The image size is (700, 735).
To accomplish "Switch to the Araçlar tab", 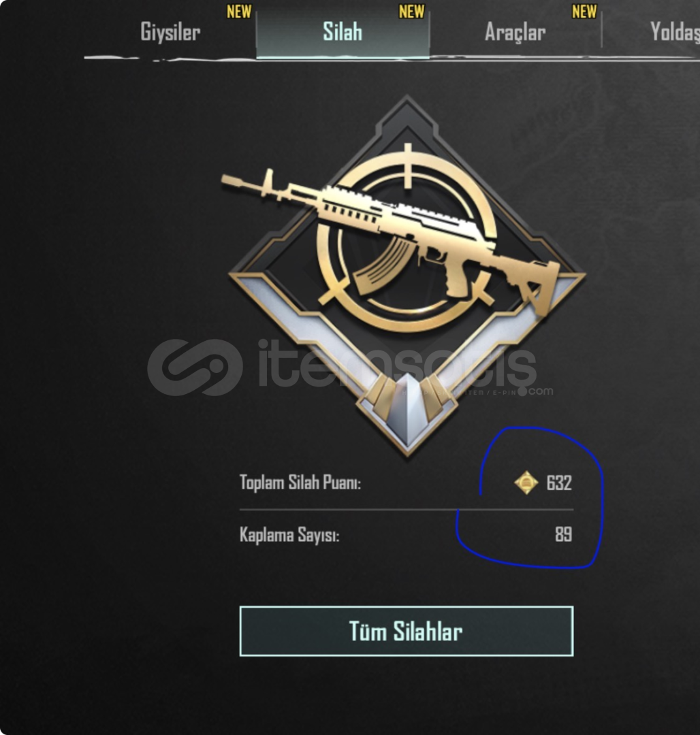I will 515,32.
